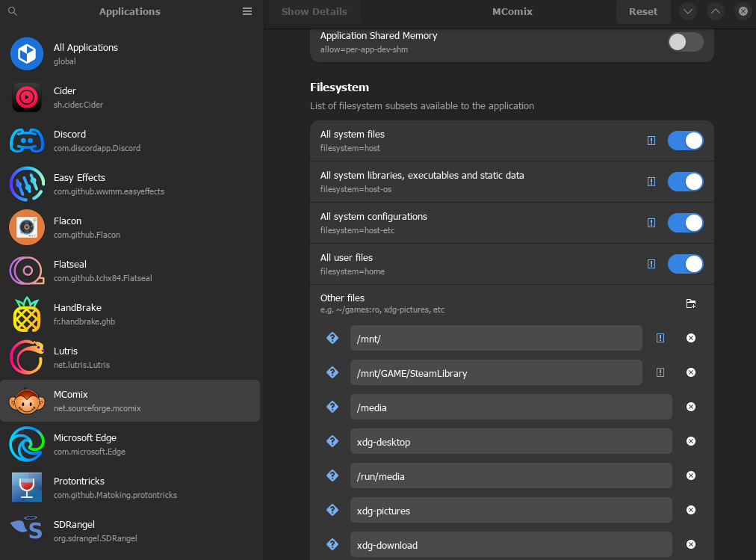756x560 pixels.
Task: Click the down chevron in the header bar
Action: [688, 11]
